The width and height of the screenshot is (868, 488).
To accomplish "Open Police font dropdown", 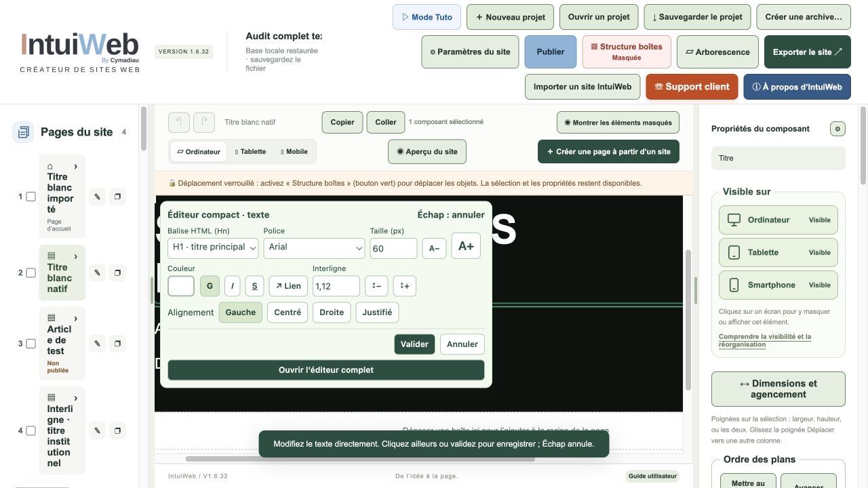I will [x=314, y=248].
